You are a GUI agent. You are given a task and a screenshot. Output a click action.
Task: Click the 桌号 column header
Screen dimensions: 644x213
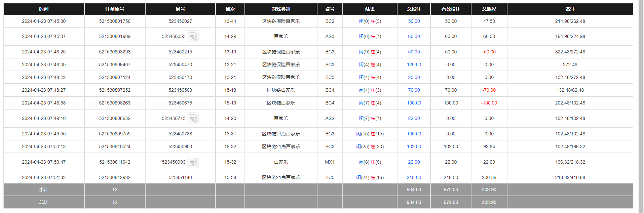(x=330, y=9)
